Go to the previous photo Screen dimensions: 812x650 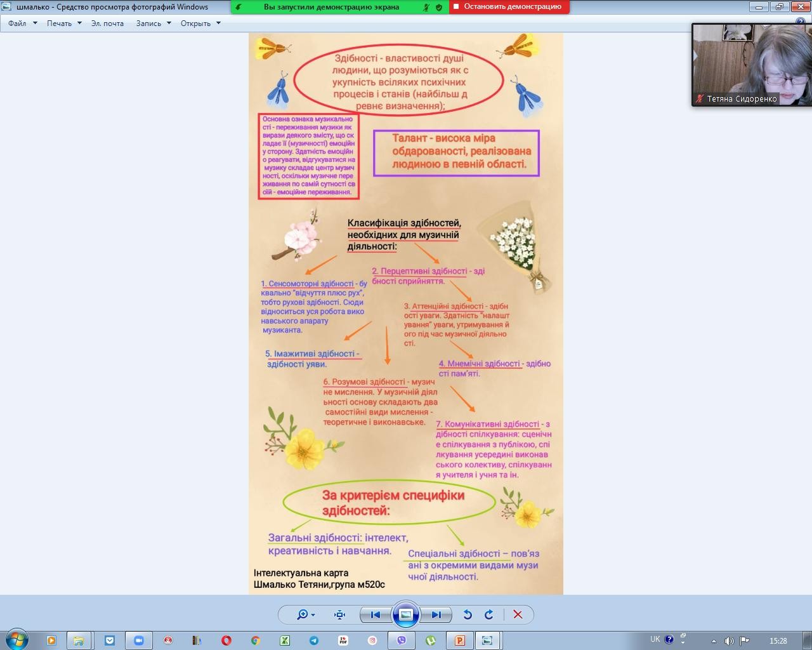pyautogui.click(x=375, y=614)
